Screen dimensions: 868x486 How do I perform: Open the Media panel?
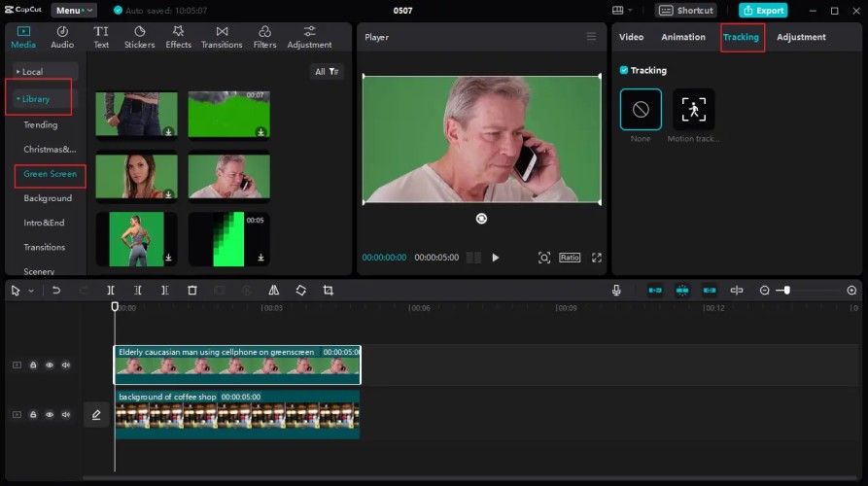(x=23, y=37)
